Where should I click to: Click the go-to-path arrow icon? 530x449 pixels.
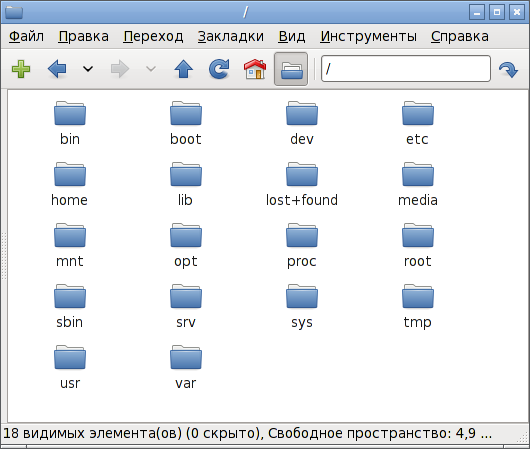[x=508, y=70]
